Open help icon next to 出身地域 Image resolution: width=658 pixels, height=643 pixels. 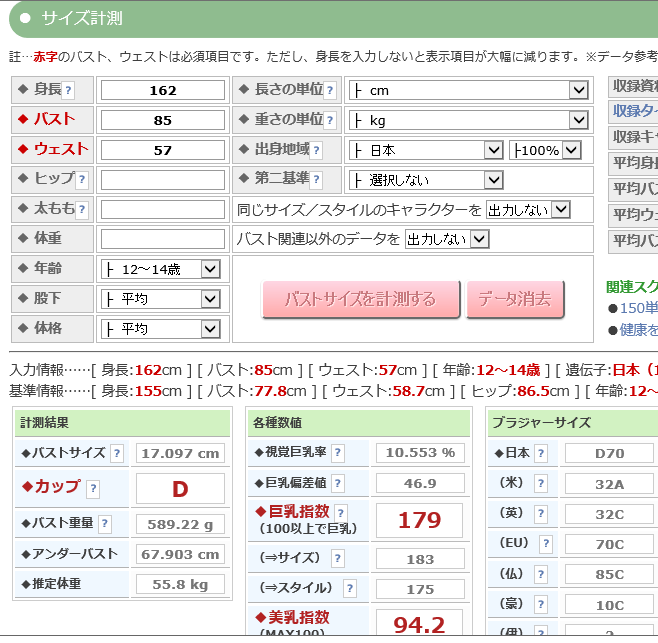(x=316, y=150)
